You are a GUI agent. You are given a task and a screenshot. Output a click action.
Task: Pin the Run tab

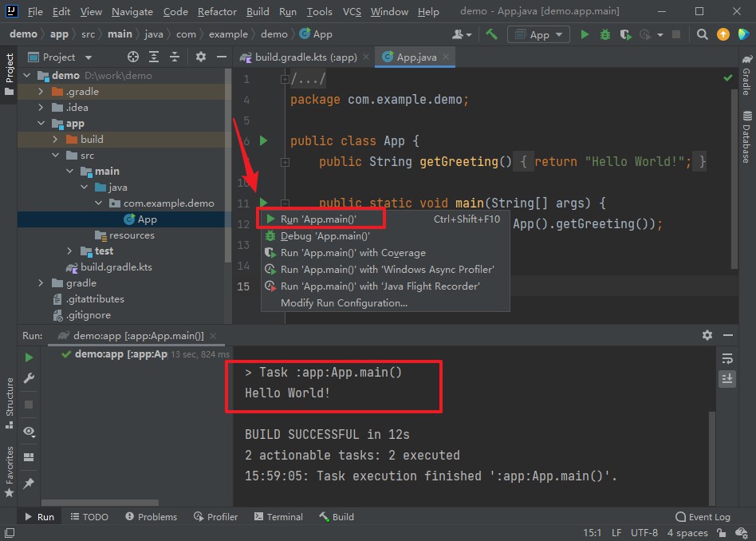(29, 483)
